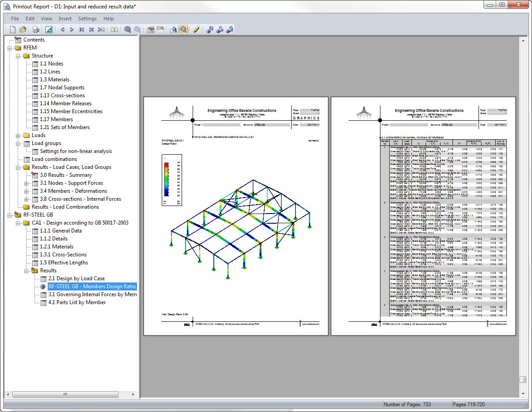Go to the previous page arrow
The image size is (532, 412).
[62, 30]
